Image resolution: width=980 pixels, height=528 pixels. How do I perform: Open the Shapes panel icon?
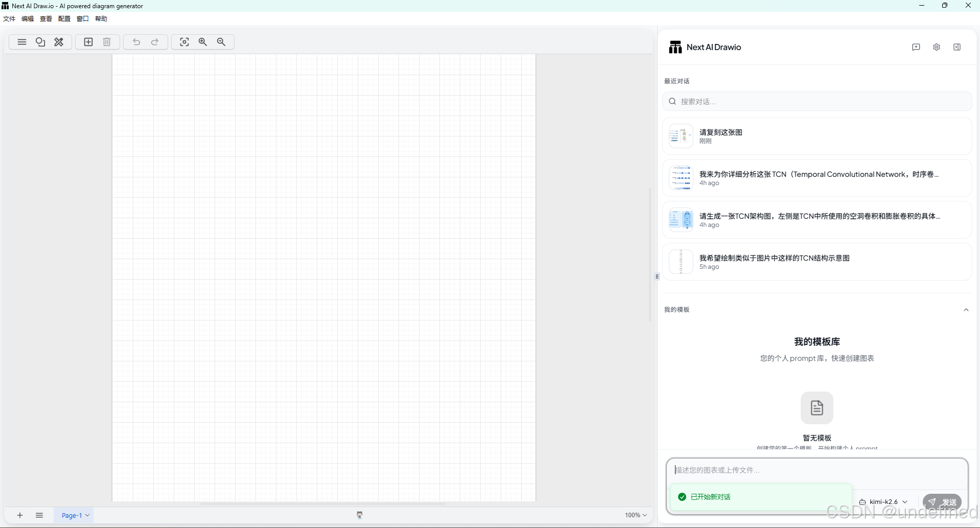click(40, 42)
